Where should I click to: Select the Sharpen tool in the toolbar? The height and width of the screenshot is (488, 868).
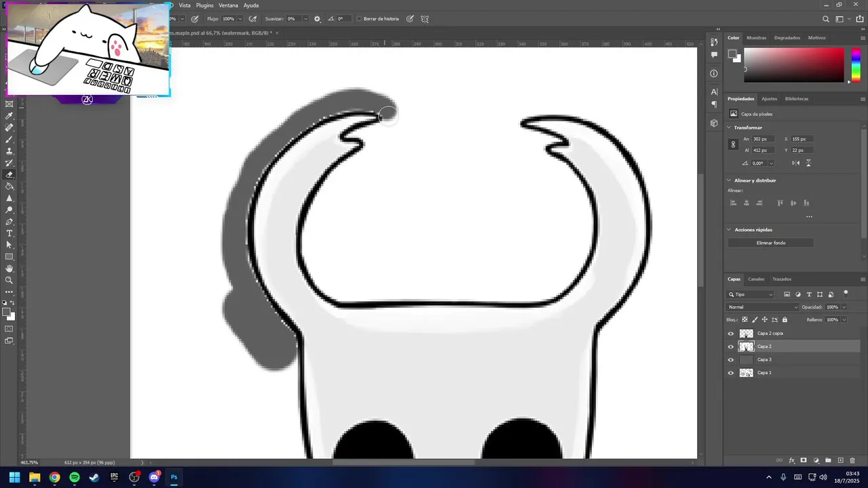tap(9, 198)
